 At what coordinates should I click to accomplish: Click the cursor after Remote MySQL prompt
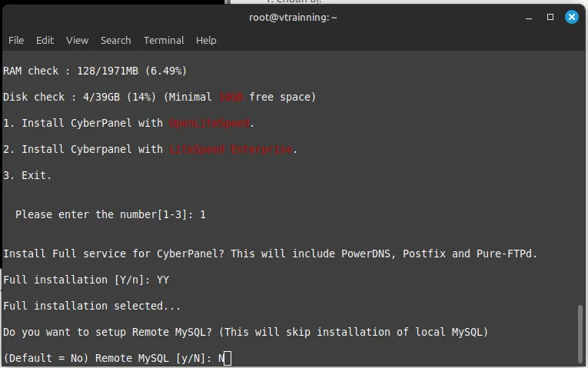228,358
